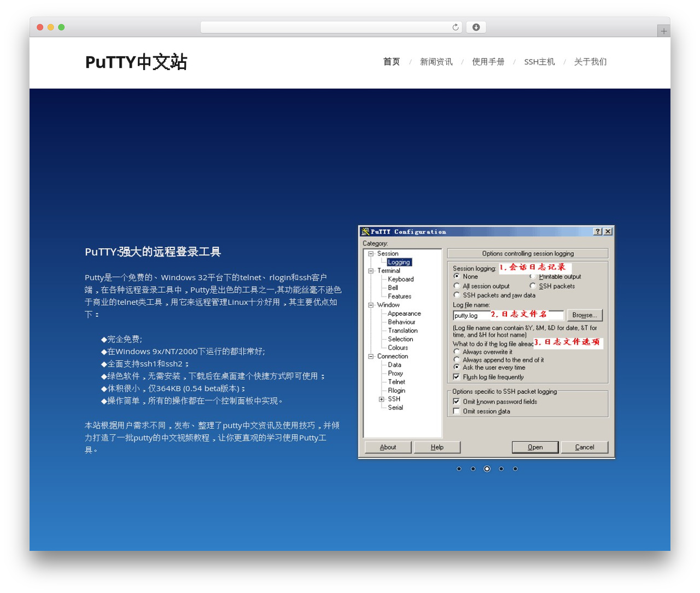The height and width of the screenshot is (593, 700).
Task: Collapse the Terminal tree node
Action: pos(371,271)
